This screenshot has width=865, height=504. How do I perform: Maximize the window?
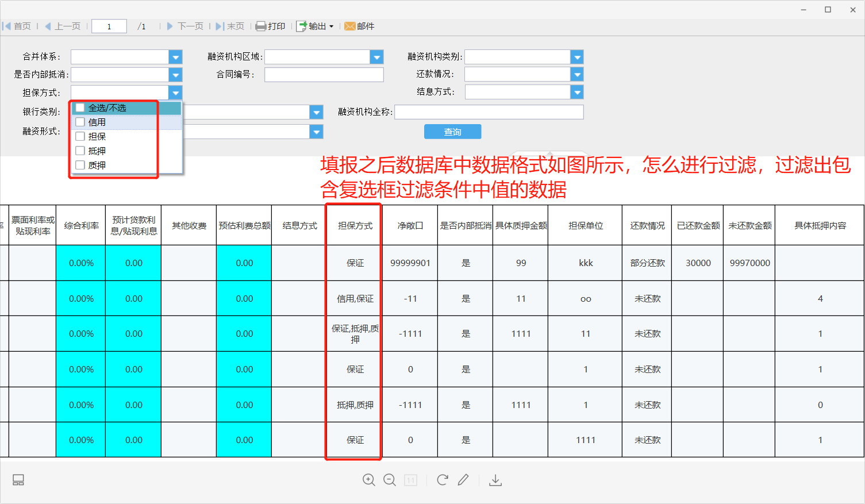[828, 9]
